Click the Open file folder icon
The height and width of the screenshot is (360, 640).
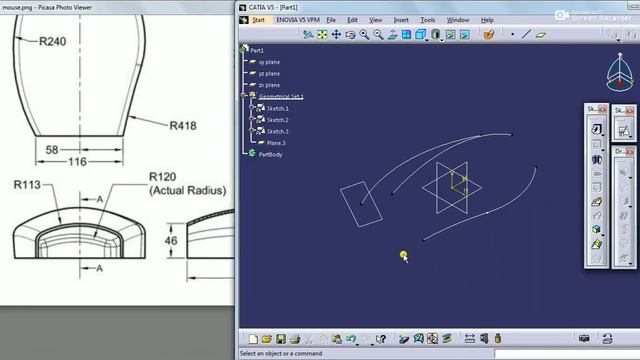pyautogui.click(x=267, y=339)
